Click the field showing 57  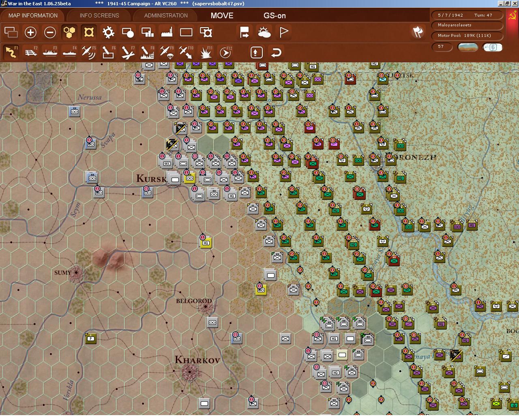[x=442, y=47]
